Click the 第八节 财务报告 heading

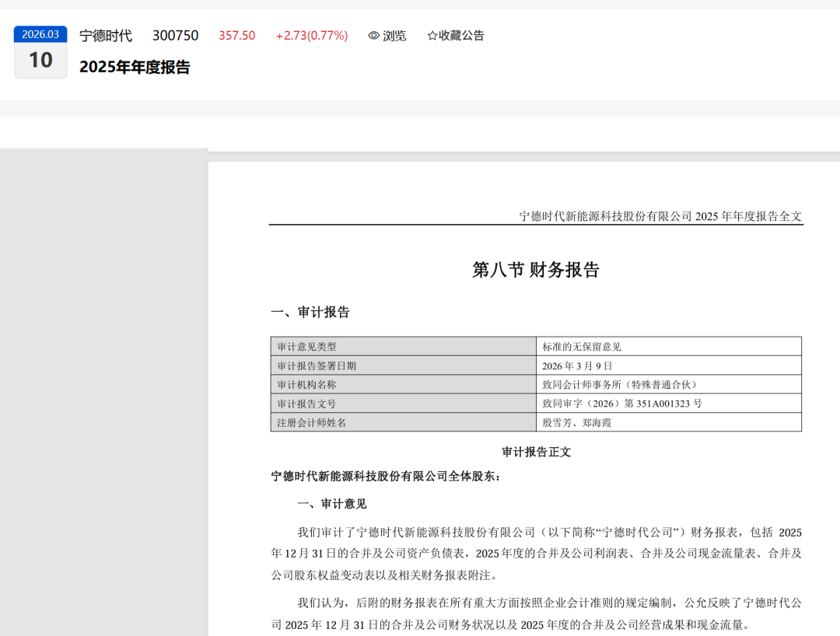(535, 269)
